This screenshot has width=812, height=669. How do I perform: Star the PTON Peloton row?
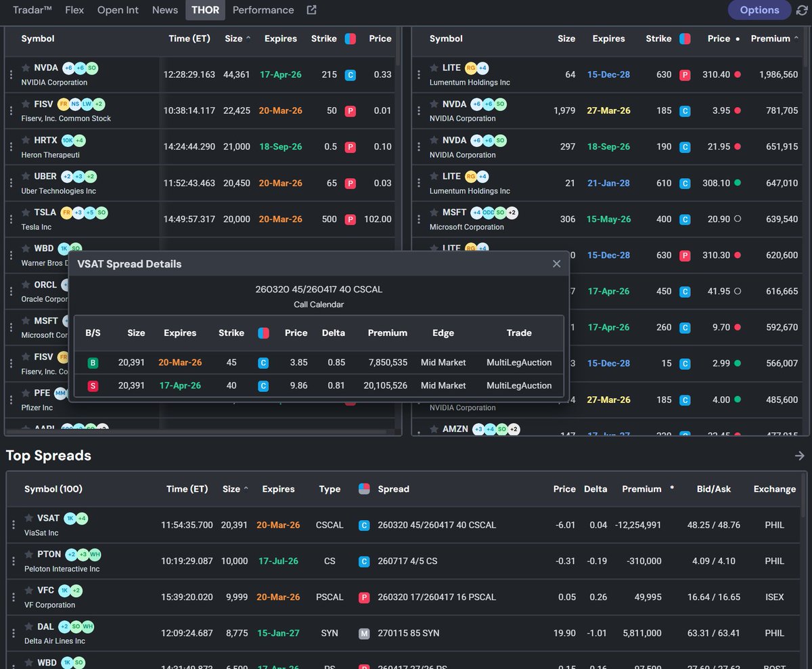[x=29, y=554]
